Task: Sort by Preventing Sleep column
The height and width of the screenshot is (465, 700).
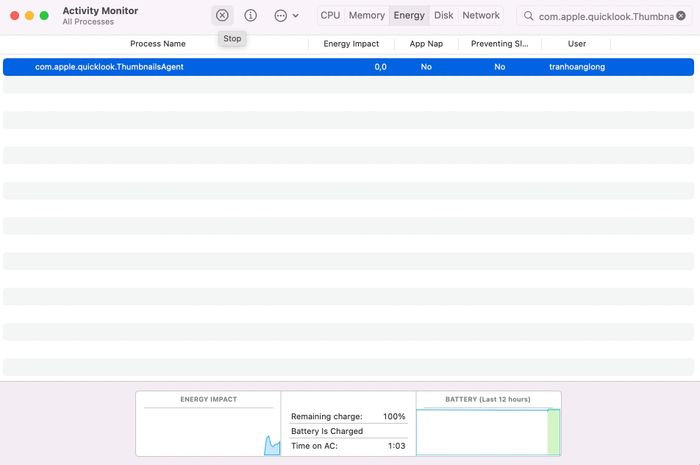Action: click(x=500, y=44)
